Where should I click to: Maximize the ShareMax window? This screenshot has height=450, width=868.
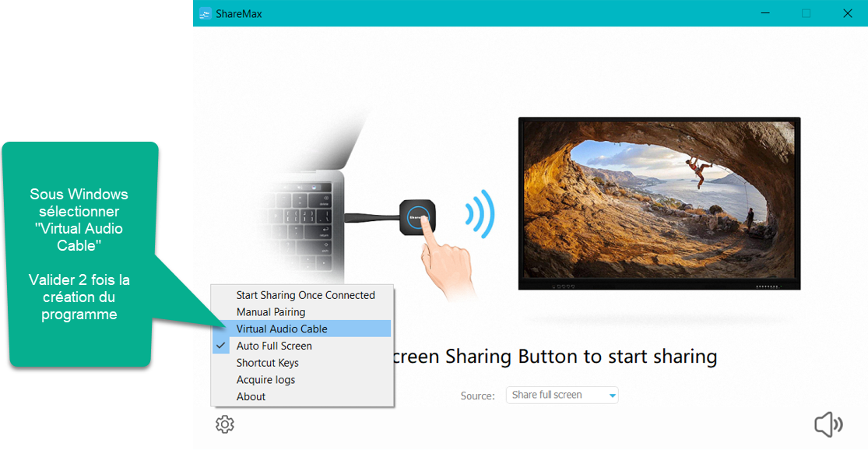tap(806, 13)
